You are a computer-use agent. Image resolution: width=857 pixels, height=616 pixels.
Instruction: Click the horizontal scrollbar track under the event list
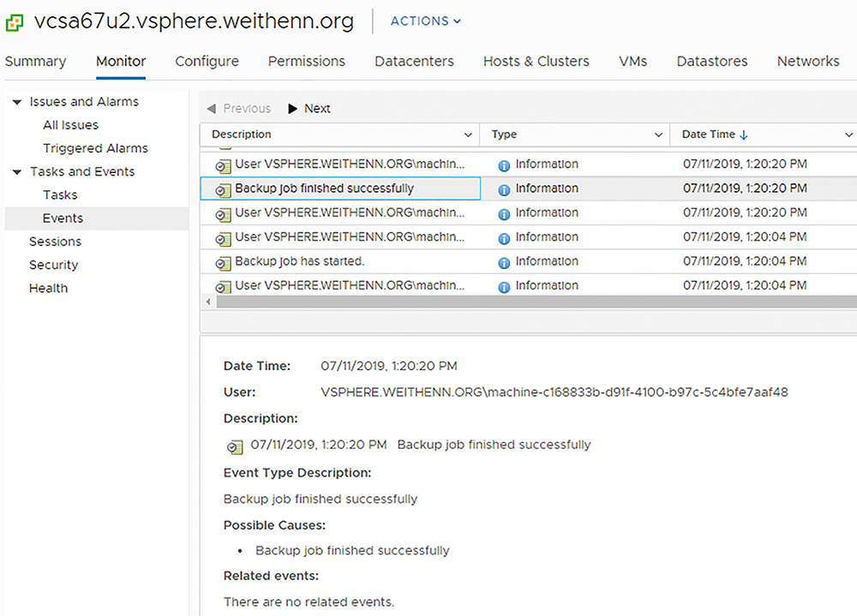[x=536, y=302]
